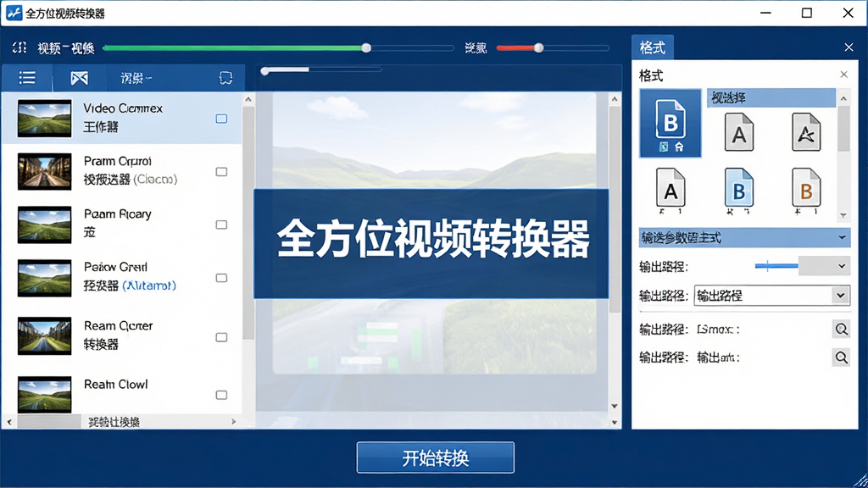Click the ISmox output path value
The width and height of the screenshot is (868, 488).
click(x=718, y=330)
